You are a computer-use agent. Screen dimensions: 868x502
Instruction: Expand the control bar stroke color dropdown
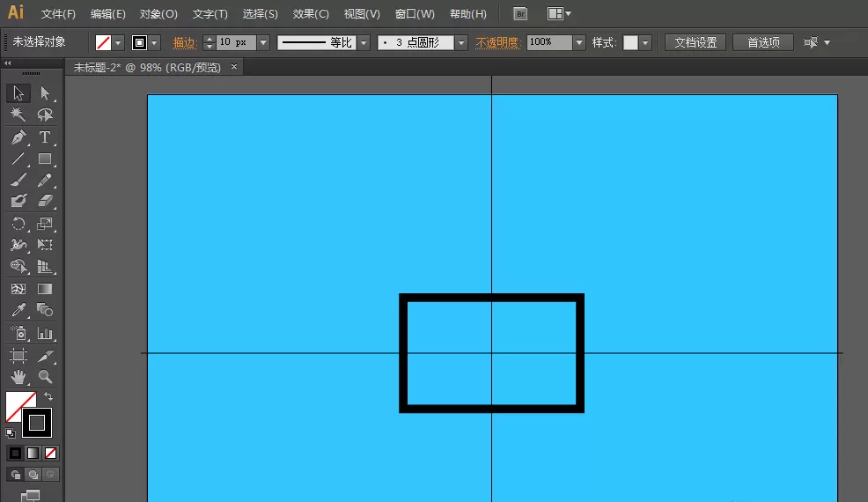tap(154, 42)
